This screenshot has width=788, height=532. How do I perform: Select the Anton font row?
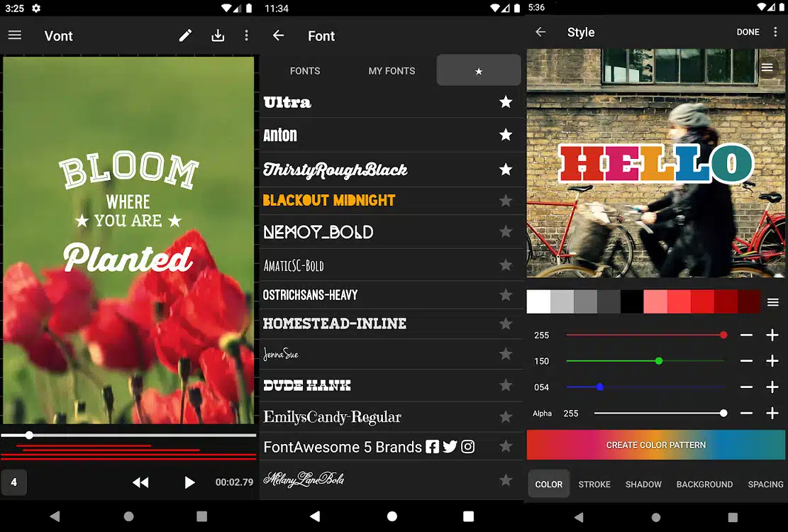392,135
